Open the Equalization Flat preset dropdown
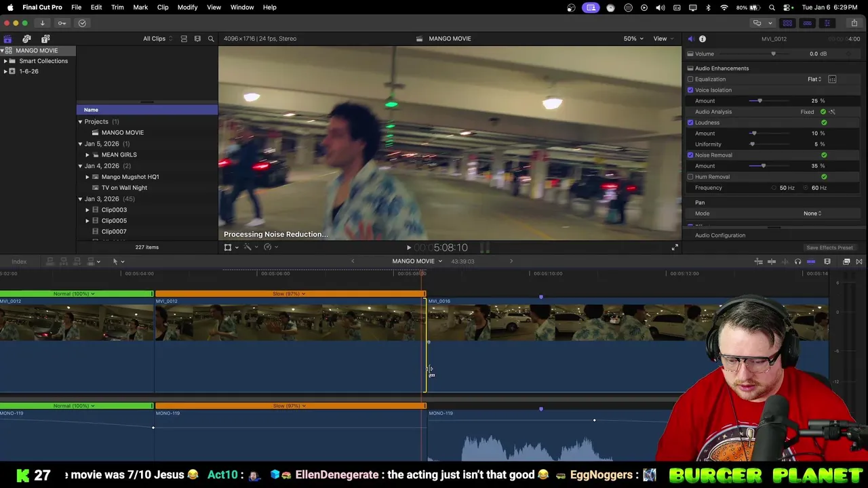The height and width of the screenshot is (488, 868). click(x=814, y=79)
